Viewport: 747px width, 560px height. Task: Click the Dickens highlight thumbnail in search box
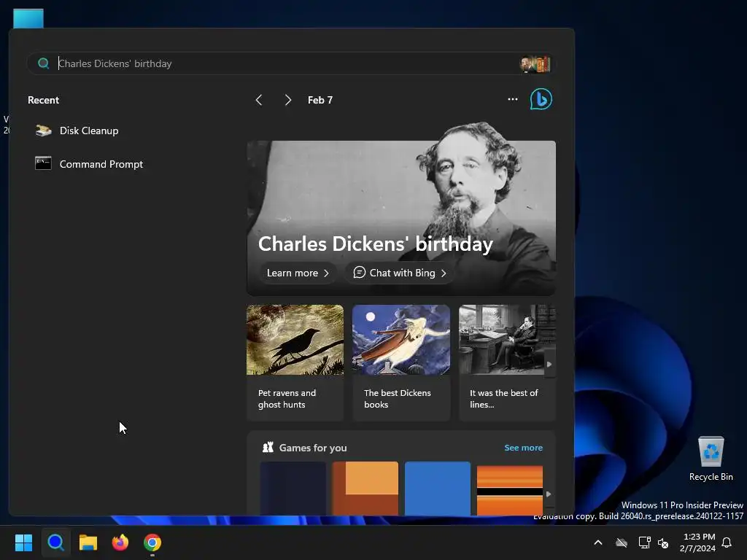(535, 64)
